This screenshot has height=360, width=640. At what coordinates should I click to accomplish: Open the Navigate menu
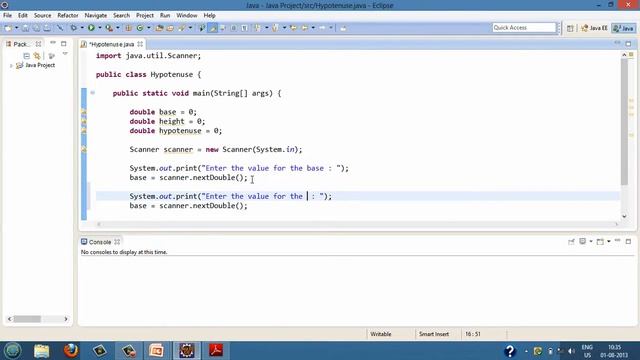coord(96,15)
